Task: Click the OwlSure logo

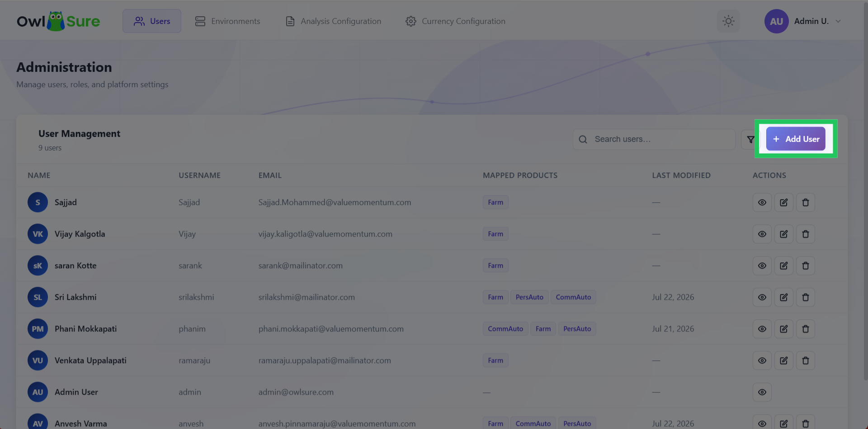Action: point(58,21)
